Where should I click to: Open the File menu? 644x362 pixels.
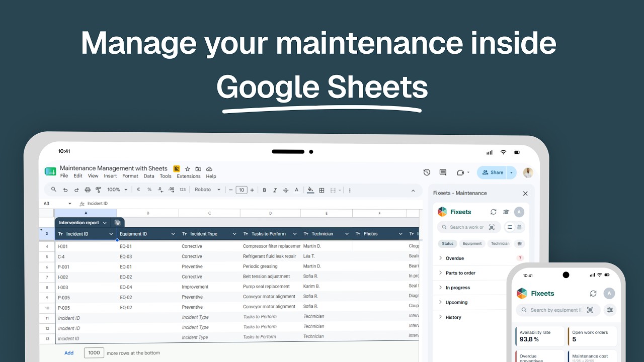point(64,176)
